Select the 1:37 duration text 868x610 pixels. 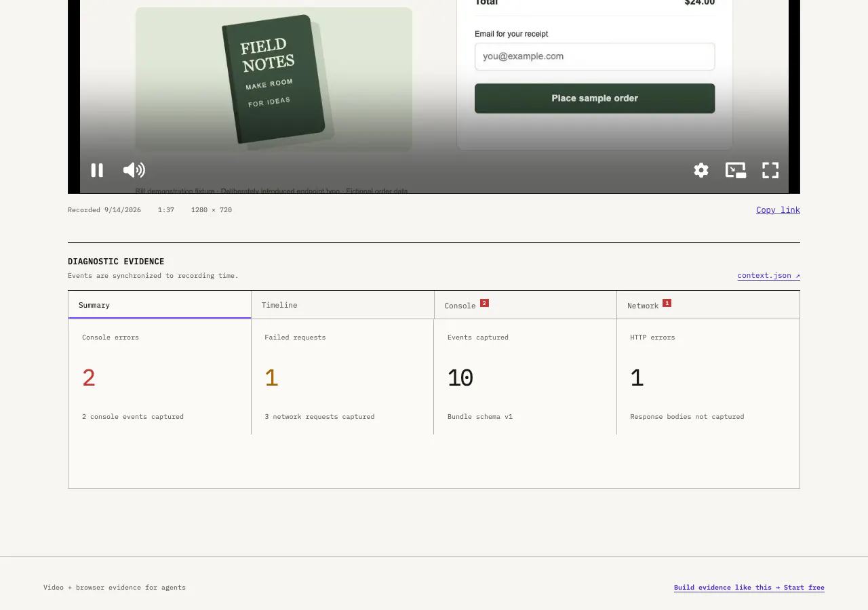click(x=166, y=210)
